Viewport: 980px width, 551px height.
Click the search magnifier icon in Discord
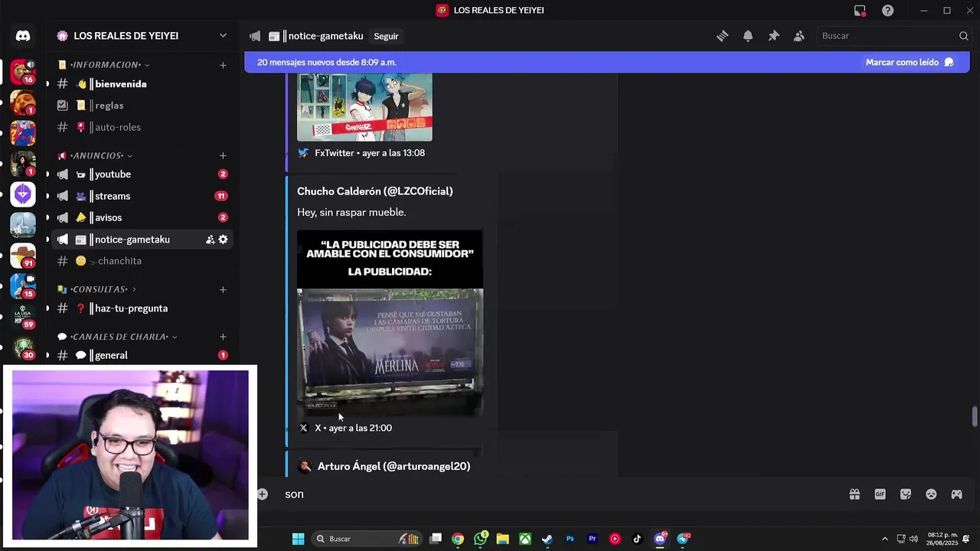tap(963, 36)
